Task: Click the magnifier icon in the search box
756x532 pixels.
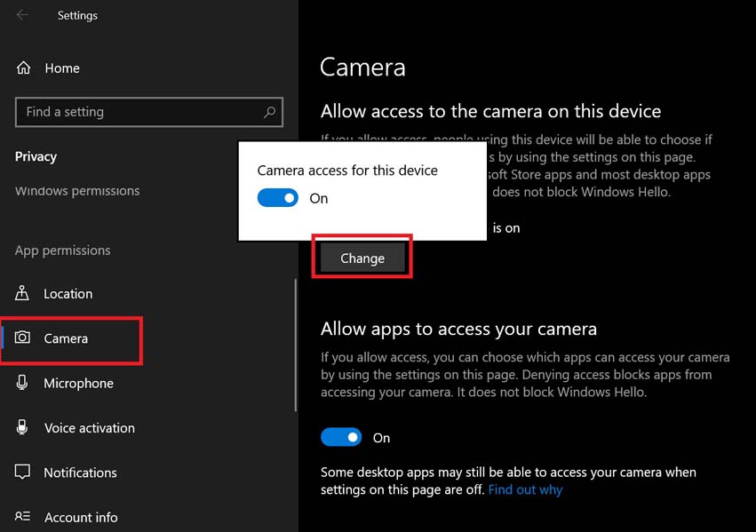Action: (268, 112)
